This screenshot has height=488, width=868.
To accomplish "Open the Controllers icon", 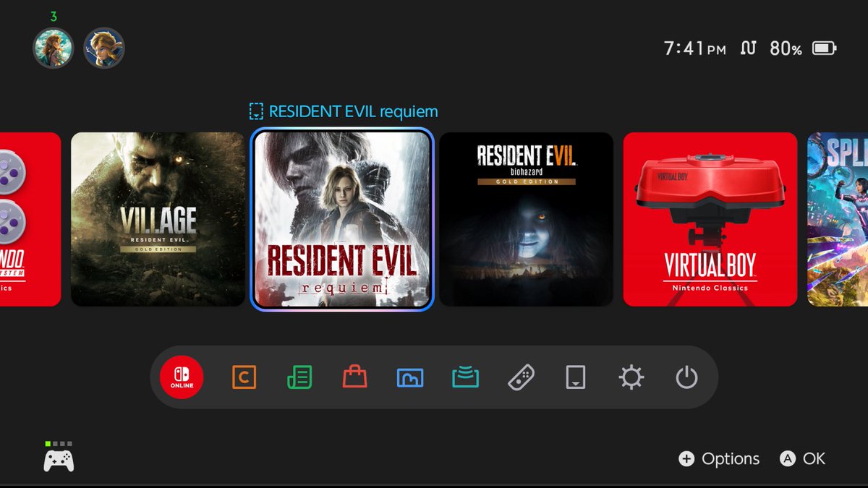I will pyautogui.click(x=522, y=377).
